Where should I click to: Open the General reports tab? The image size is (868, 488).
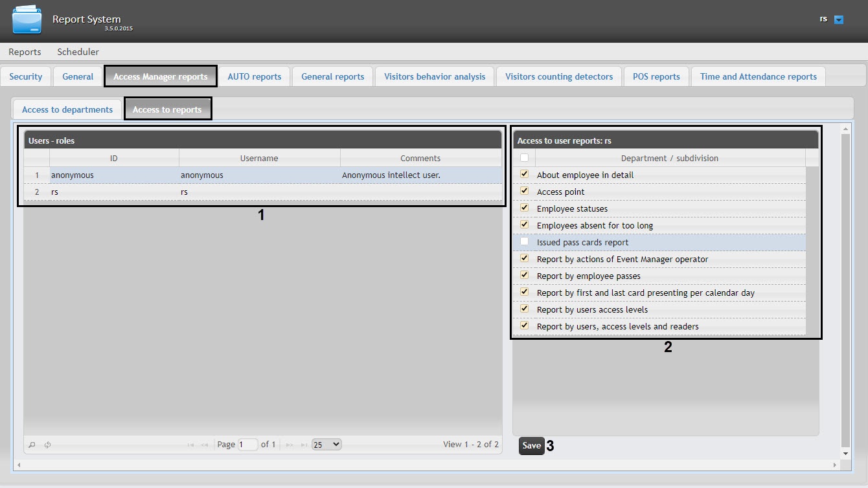(333, 76)
